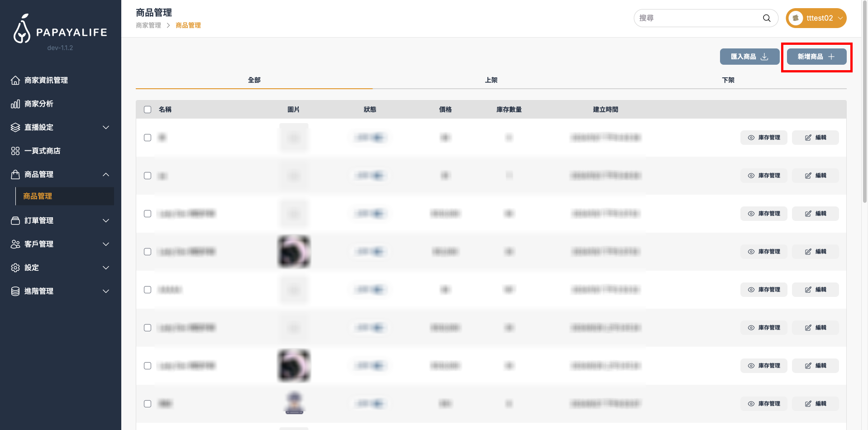Image resolution: width=868 pixels, height=430 pixels.
Task: Switch to the 下架 tab
Action: [728, 80]
